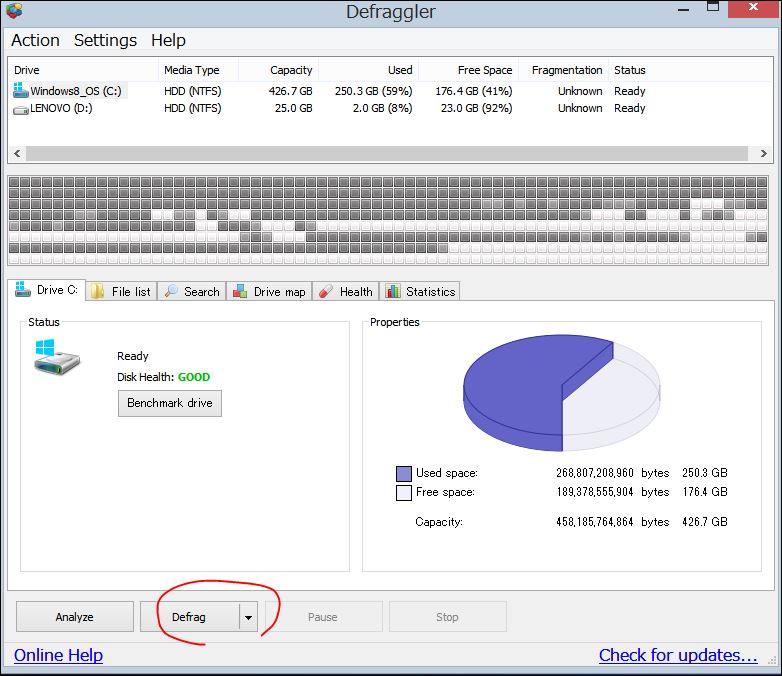The image size is (782, 676).
Task: Click the Benchmark drive button
Action: pyautogui.click(x=170, y=403)
